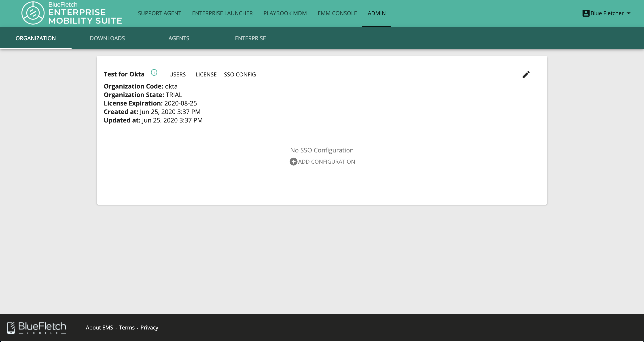This screenshot has height=342, width=644.
Task: Go to Enterprise Launcher
Action: (x=222, y=13)
